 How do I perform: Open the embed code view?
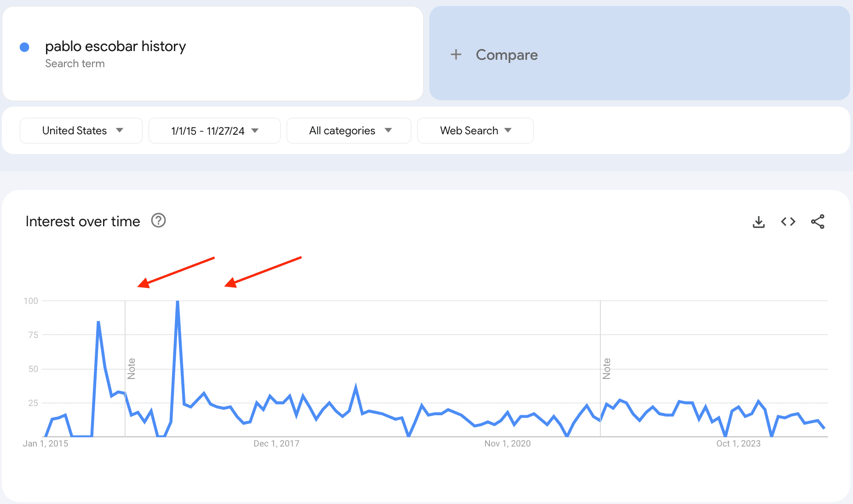[788, 222]
